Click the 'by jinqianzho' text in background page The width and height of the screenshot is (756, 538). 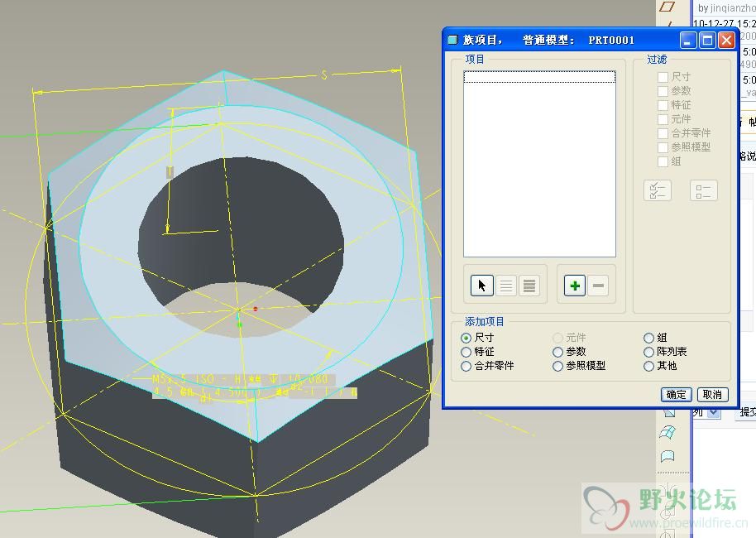click(x=726, y=8)
